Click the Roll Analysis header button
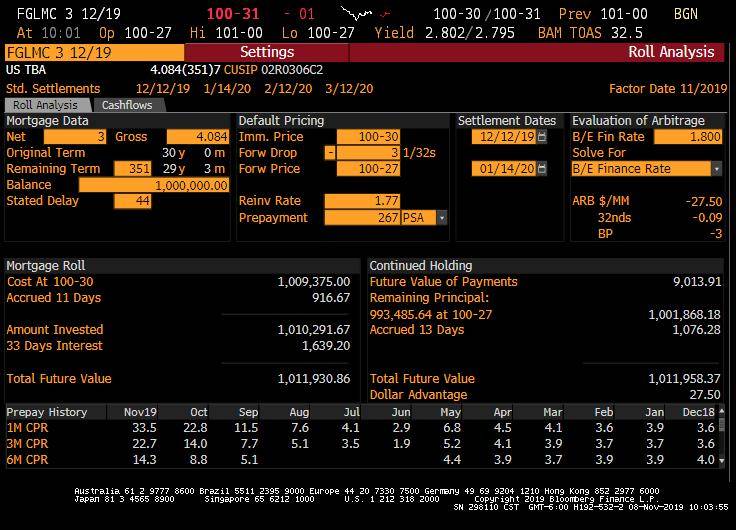 pyautogui.click(x=671, y=52)
